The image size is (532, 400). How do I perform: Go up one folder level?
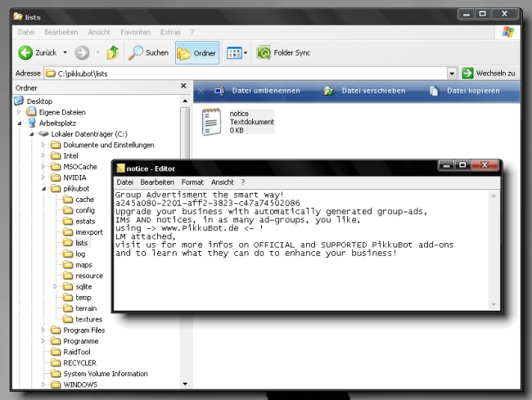click(x=112, y=53)
